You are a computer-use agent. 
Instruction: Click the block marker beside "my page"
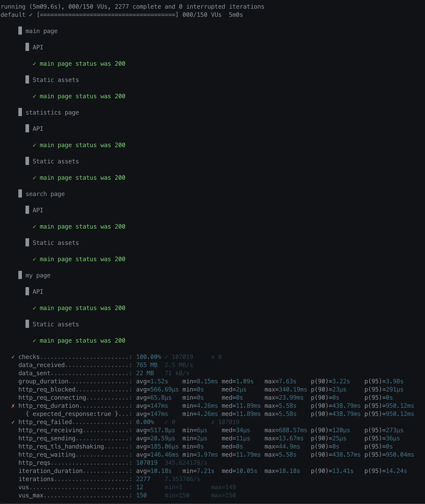click(x=20, y=275)
